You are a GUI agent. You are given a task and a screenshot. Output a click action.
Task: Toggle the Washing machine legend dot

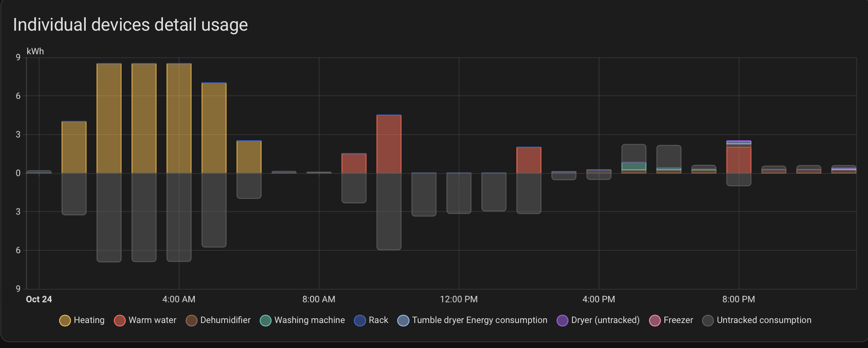tap(265, 321)
